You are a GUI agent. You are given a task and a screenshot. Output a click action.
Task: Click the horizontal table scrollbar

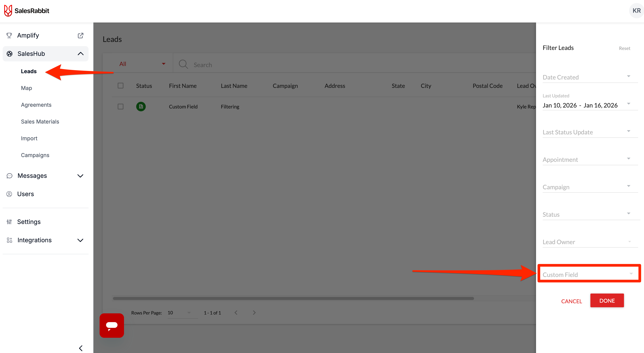point(293,298)
